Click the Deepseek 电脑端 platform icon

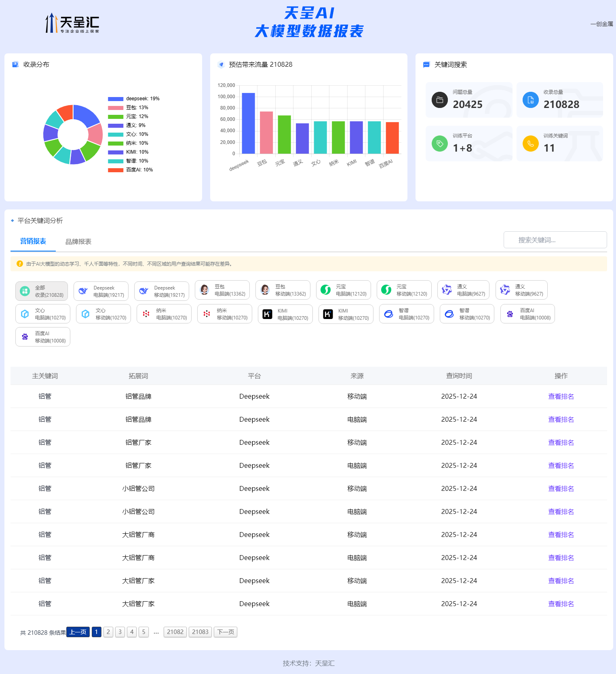point(83,291)
